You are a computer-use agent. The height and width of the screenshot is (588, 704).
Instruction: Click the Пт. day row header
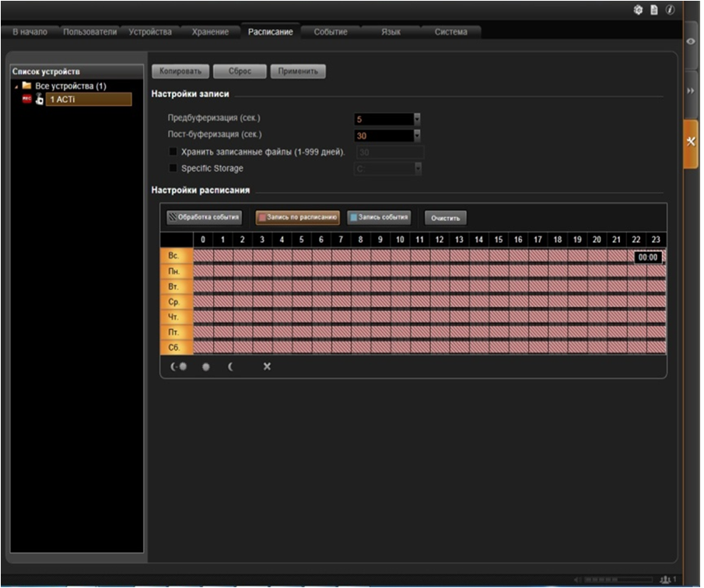click(x=177, y=332)
